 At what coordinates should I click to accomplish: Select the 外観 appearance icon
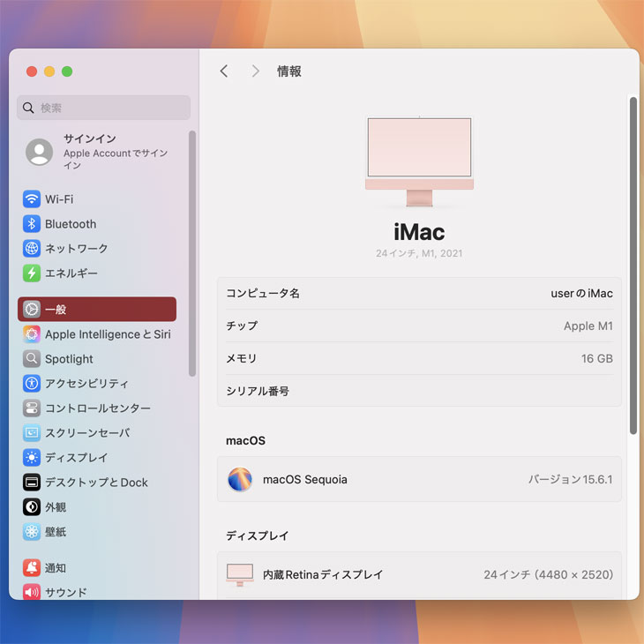click(32, 507)
